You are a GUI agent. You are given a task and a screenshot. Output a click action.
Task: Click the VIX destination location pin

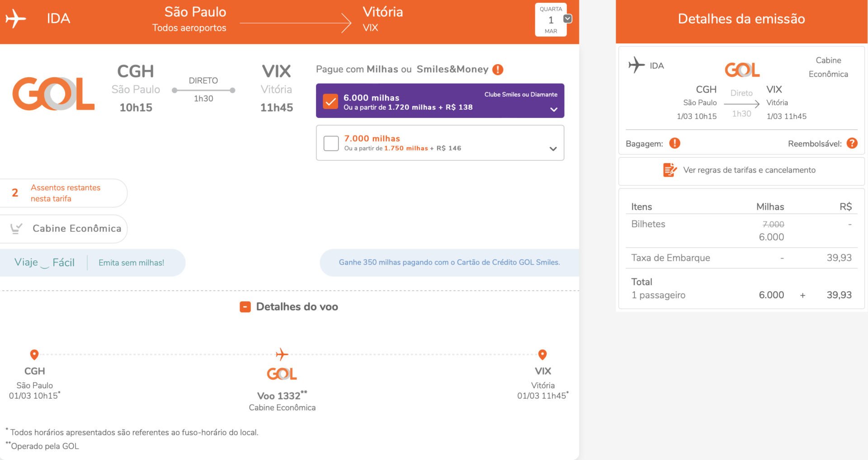tap(542, 355)
